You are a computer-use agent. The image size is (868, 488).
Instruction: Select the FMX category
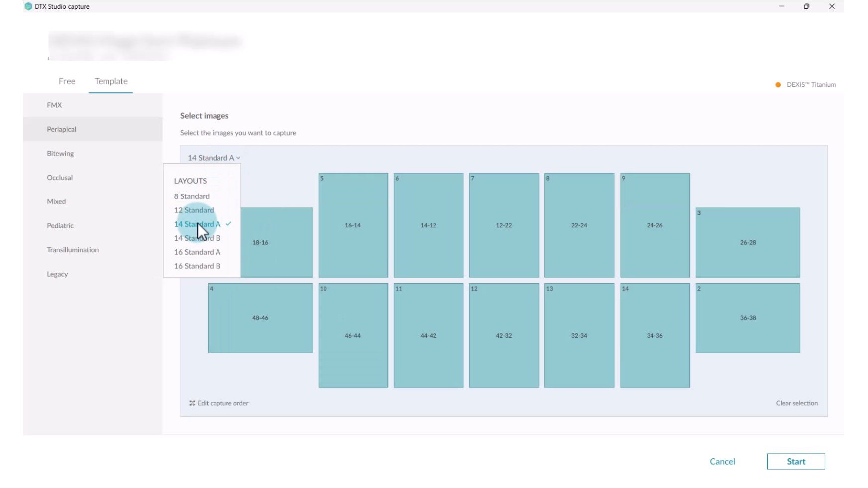coord(93,105)
